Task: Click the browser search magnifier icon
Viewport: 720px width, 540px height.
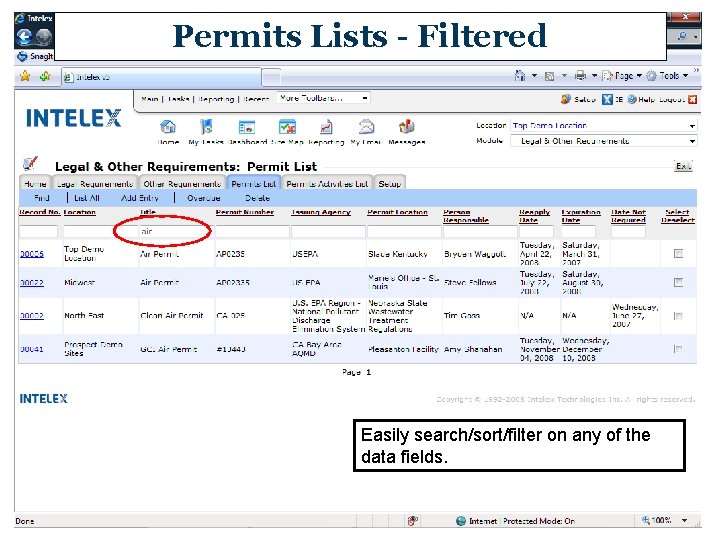Action: [682, 36]
